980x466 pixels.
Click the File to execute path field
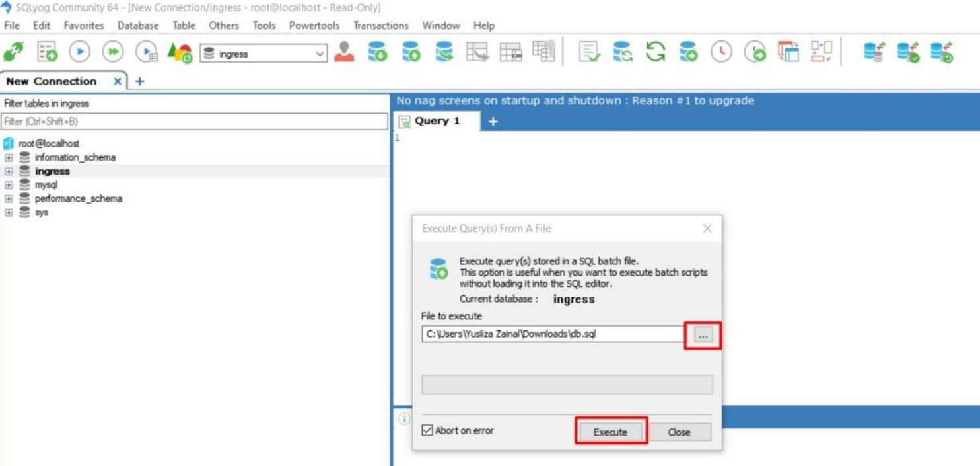pos(552,334)
